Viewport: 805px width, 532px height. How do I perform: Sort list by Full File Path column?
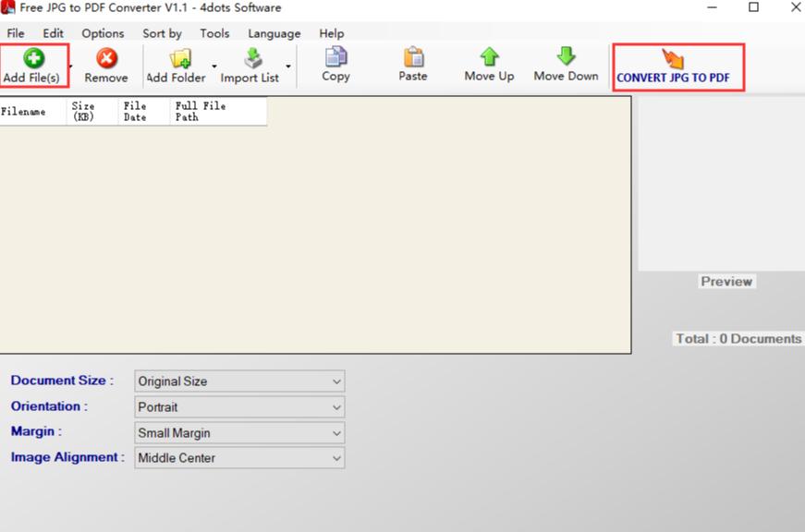coord(218,112)
